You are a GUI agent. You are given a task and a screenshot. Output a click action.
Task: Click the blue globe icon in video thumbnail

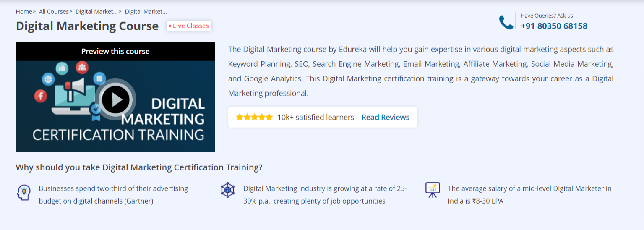click(x=48, y=78)
